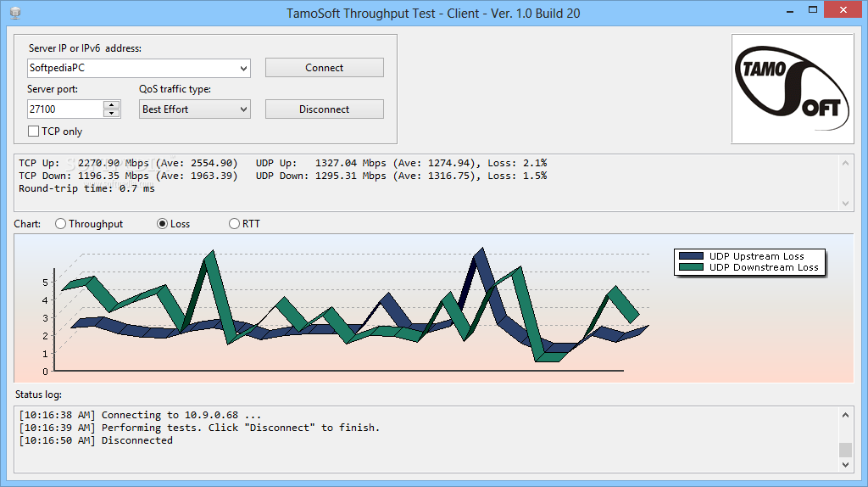The height and width of the screenshot is (487, 868).
Task: Open the Server IP address dropdown arrow
Action: (x=243, y=68)
